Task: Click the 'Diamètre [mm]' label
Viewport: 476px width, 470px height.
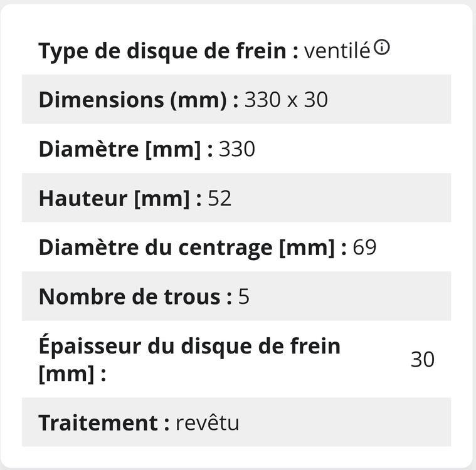Action: coord(125,149)
